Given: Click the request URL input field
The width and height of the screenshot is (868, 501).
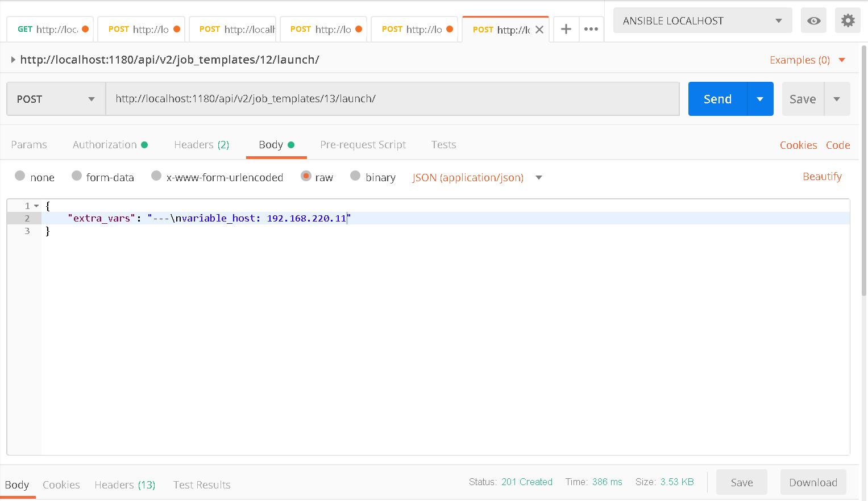Looking at the screenshot, I should click(x=392, y=99).
